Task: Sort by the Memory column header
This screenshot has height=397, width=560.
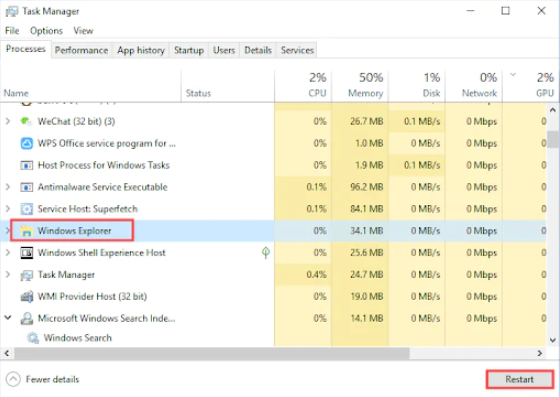Action: click(x=360, y=86)
